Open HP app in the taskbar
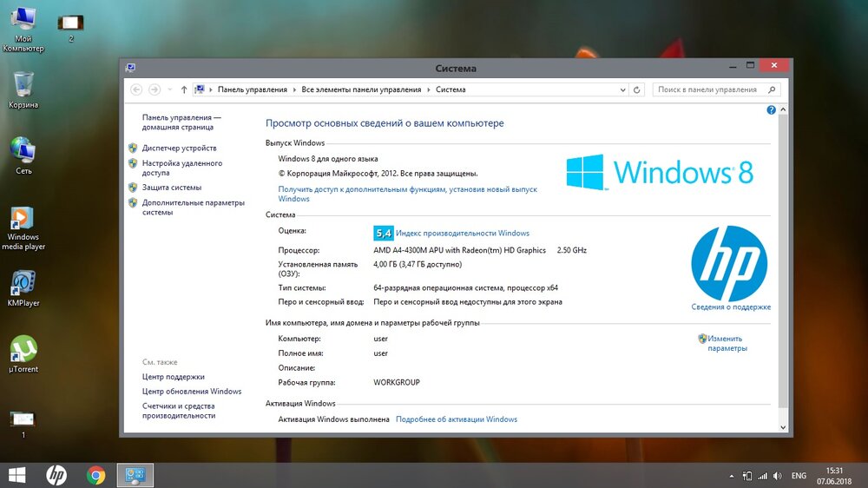 point(56,475)
